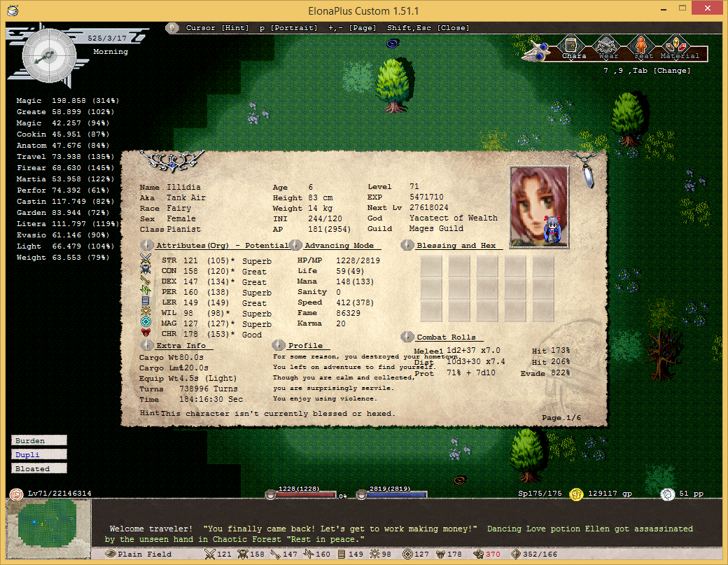The image size is (728, 565).
Task: Click the Litera 111.797 skill entry
Action: click(x=68, y=224)
